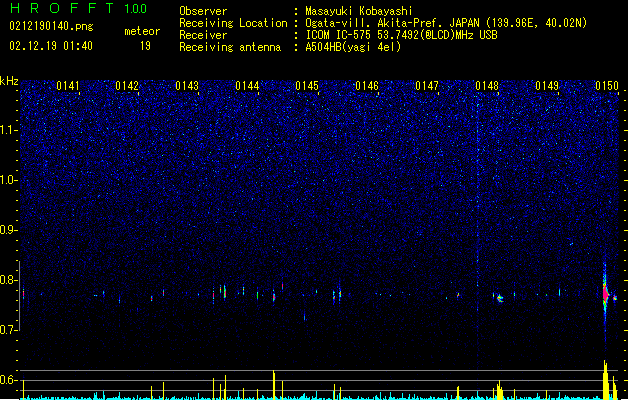Click the date stamp 02.12.19 01:40

51,46
